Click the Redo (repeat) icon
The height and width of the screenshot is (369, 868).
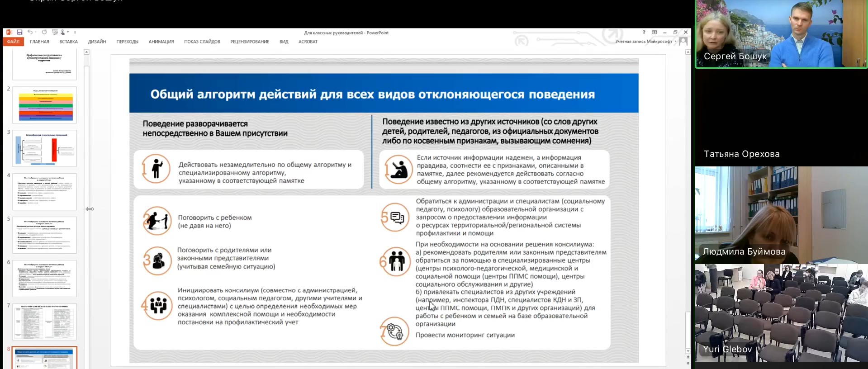pos(44,33)
